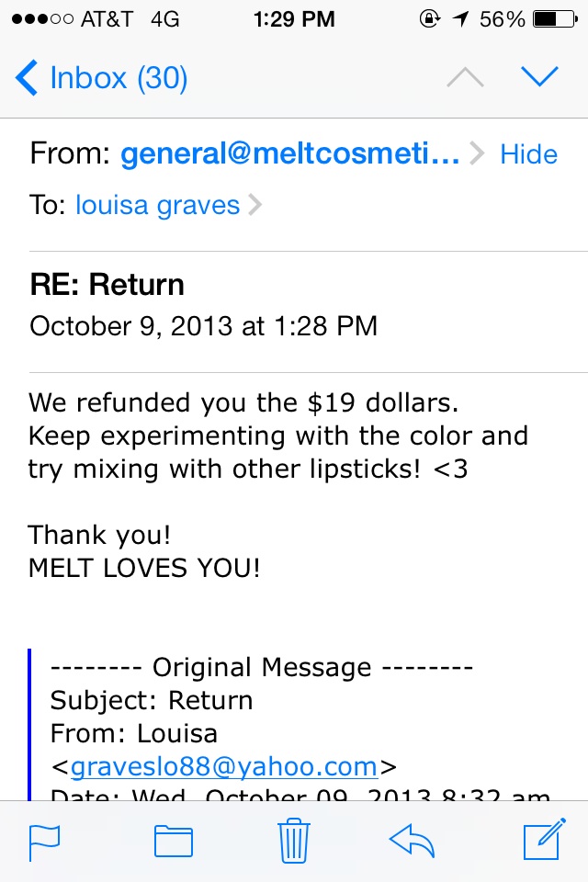
Task: Delete email with the trash icon
Action: tap(294, 841)
